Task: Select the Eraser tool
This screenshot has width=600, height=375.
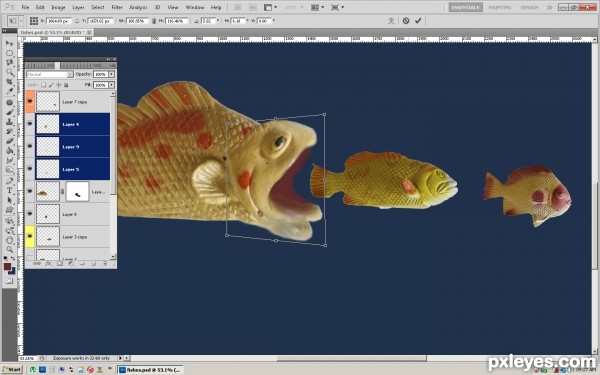Action: coord(9,141)
